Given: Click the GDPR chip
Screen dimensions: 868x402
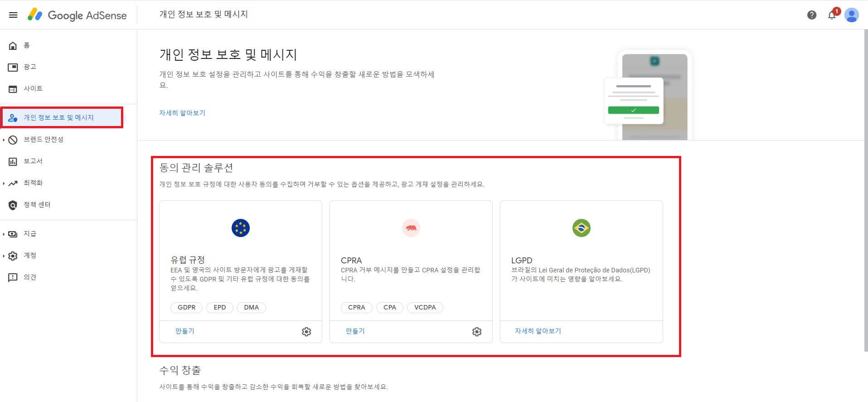Looking at the screenshot, I should [x=187, y=307].
